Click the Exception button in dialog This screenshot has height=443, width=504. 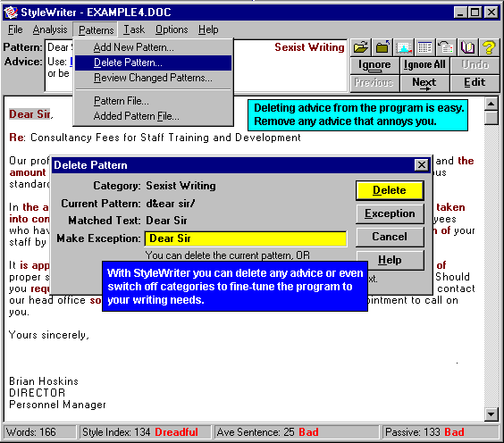[390, 213]
